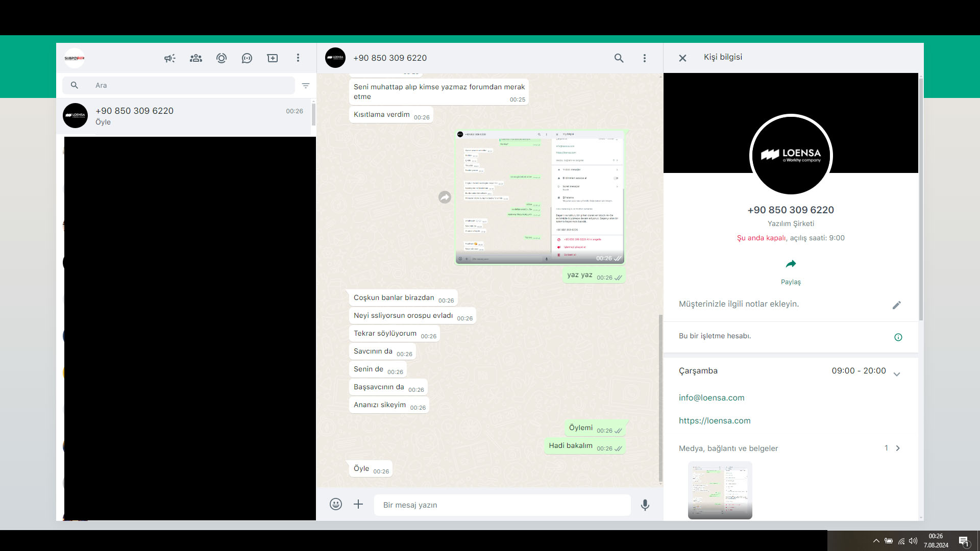Close the Kişi bilgisi panel
This screenshot has height=551, width=980.
(x=682, y=58)
